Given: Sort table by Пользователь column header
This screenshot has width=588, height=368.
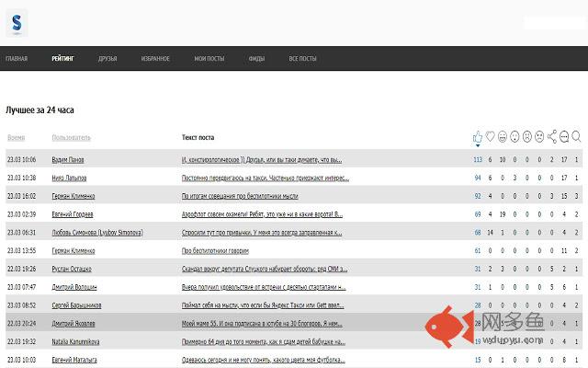Looking at the screenshot, I should click(x=72, y=137).
